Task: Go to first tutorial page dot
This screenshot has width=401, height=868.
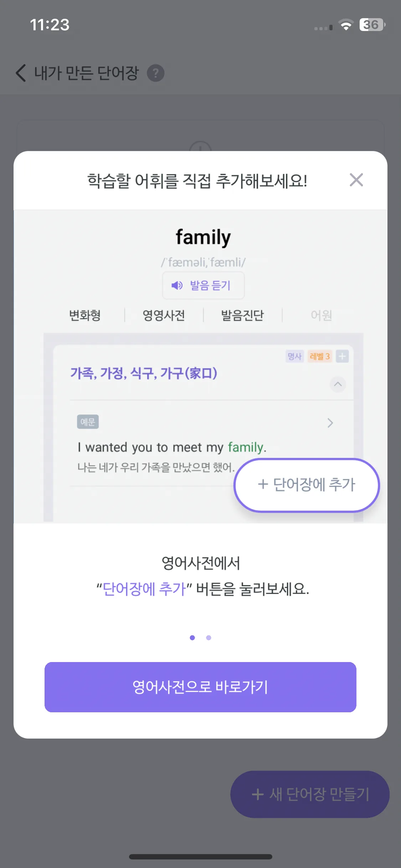Action: (192, 637)
